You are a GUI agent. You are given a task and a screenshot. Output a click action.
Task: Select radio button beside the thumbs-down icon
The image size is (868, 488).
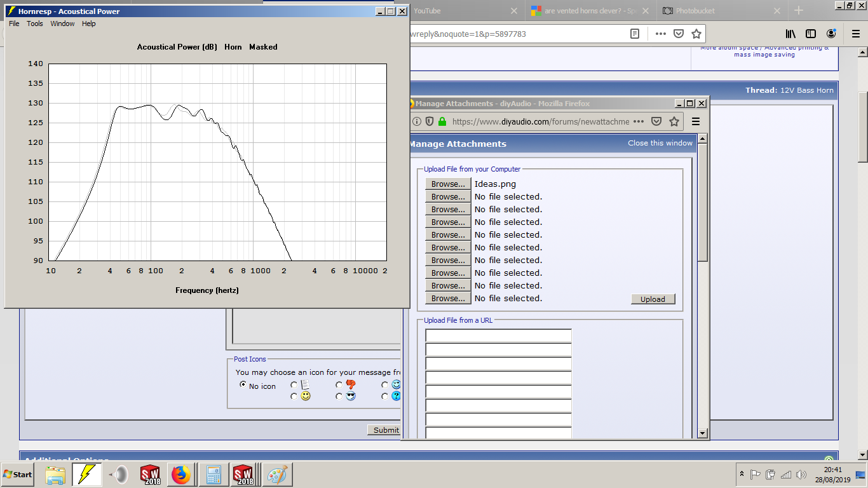point(339,385)
